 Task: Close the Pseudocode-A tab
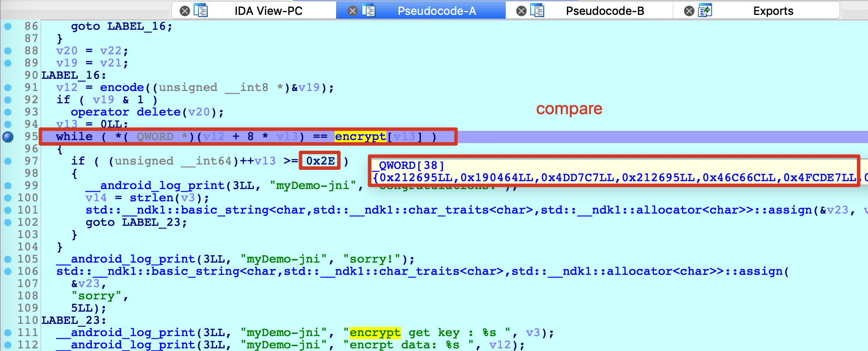(x=353, y=11)
